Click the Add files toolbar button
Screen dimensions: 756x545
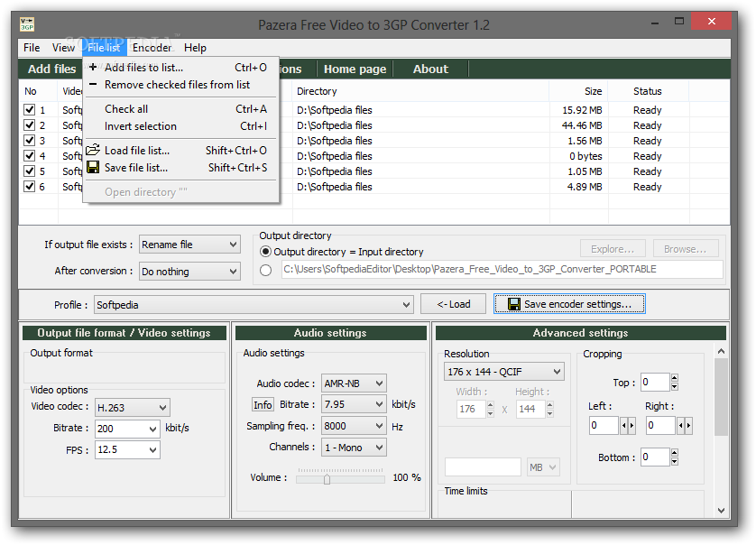click(x=51, y=69)
